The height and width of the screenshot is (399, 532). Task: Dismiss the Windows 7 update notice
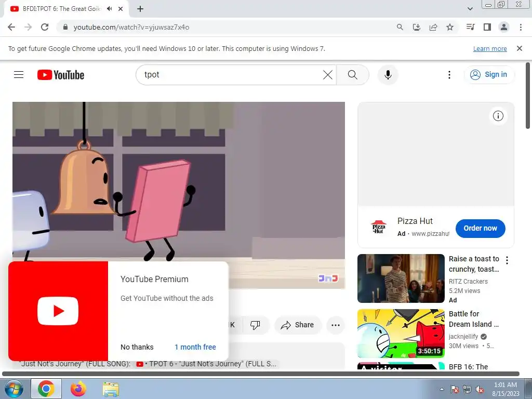(520, 48)
